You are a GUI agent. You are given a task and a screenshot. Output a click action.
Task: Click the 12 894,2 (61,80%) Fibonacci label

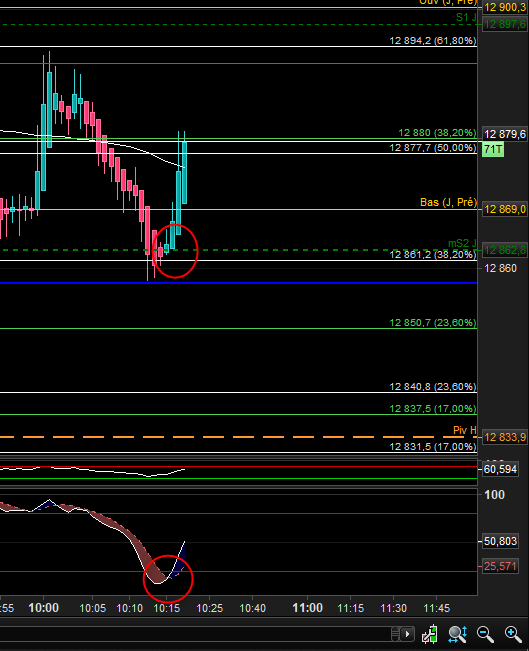[x=433, y=41]
